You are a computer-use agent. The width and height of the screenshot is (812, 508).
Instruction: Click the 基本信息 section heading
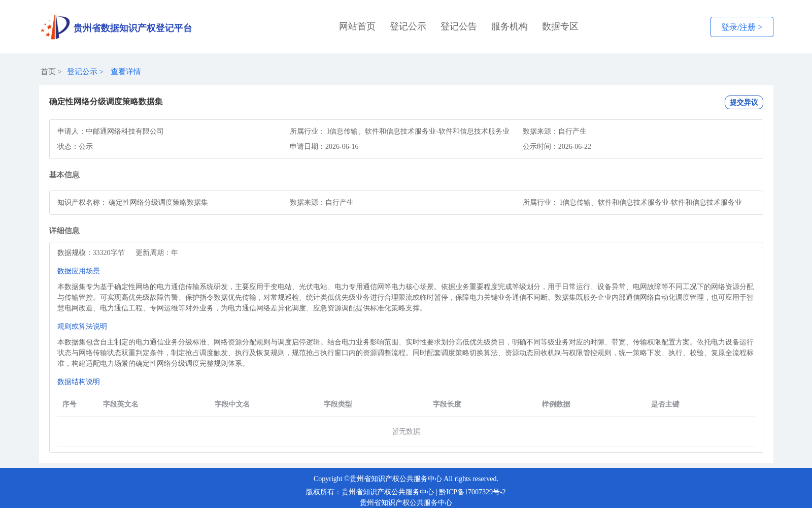64,175
